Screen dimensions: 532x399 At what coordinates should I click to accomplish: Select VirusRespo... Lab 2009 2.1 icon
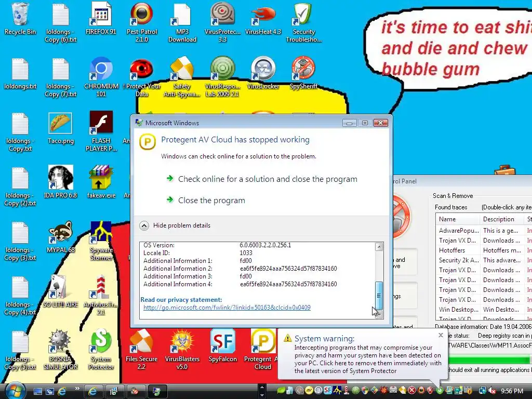click(x=222, y=77)
